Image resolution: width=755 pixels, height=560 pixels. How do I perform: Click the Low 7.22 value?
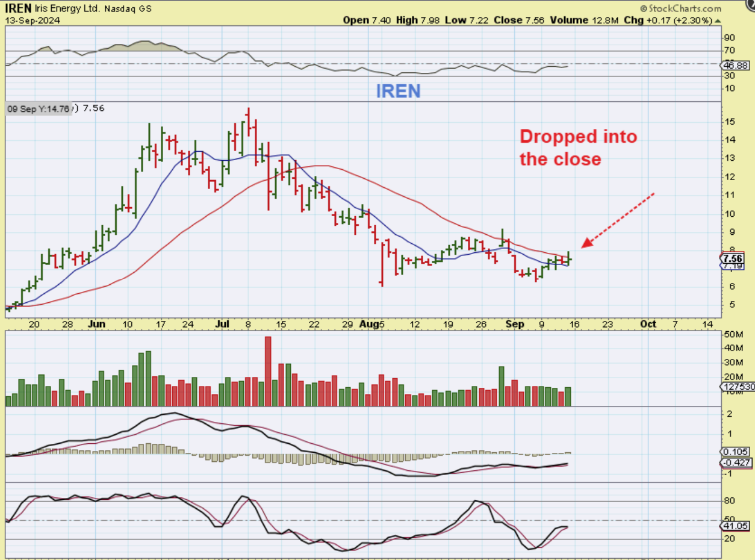tap(467, 20)
